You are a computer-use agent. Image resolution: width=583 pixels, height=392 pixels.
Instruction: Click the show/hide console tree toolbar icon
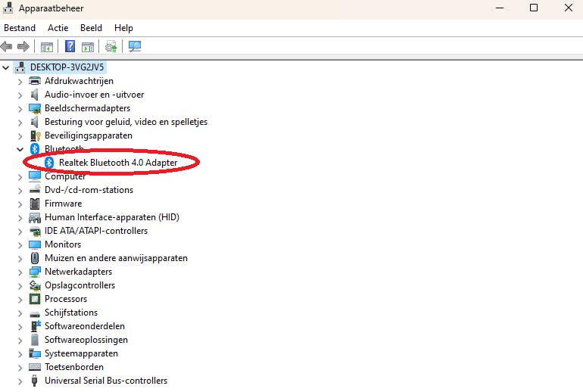(47, 47)
